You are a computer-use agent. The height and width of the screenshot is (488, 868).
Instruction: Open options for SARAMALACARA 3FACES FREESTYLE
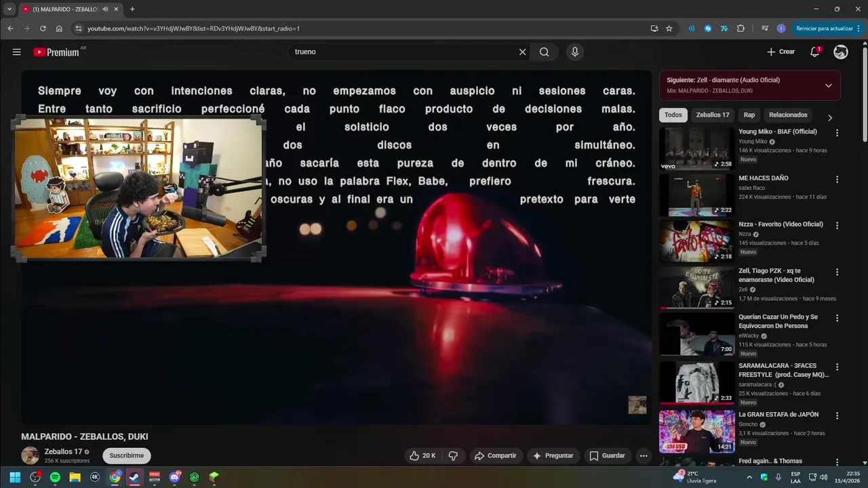pyautogui.click(x=837, y=367)
